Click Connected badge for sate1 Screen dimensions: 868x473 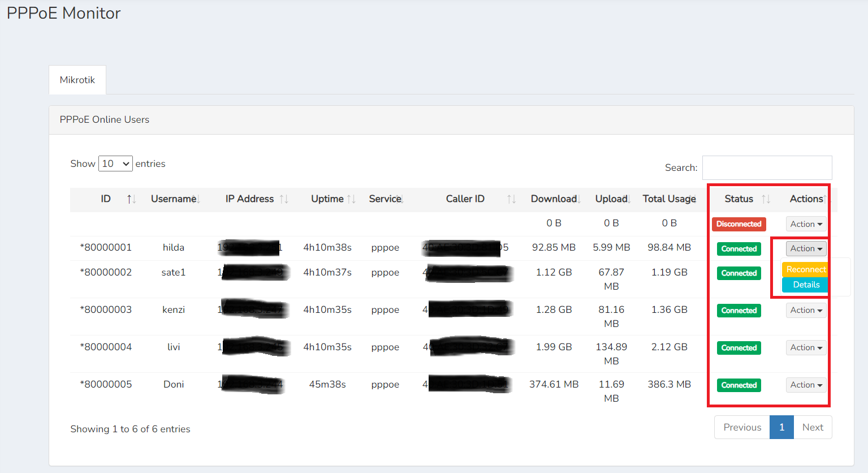pyautogui.click(x=739, y=273)
